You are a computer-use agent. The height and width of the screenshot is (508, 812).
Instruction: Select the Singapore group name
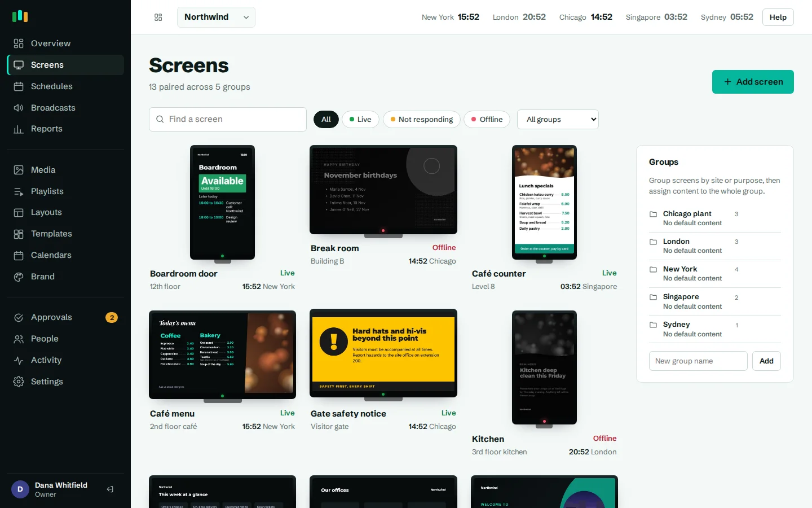(x=681, y=297)
